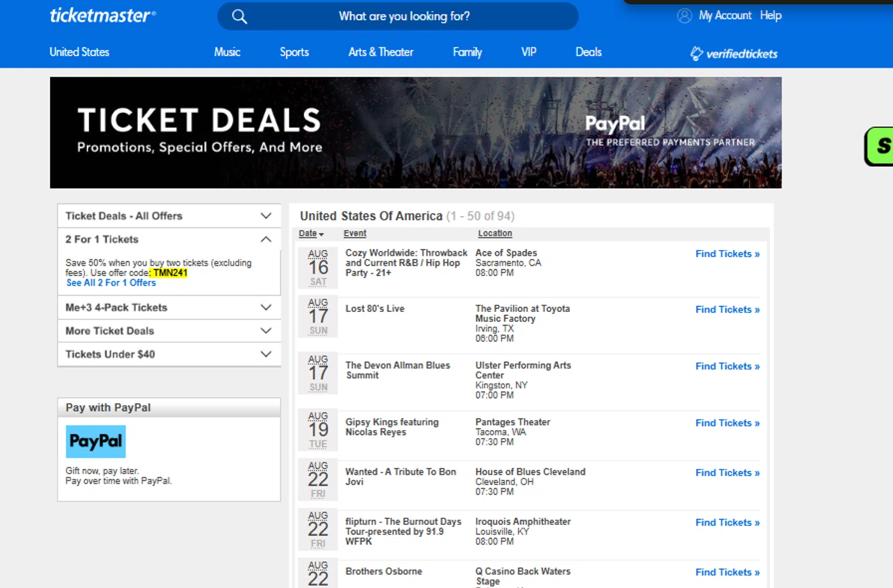This screenshot has width=893, height=588.
Task: Open the verifiedtickets logo link
Action: point(733,54)
